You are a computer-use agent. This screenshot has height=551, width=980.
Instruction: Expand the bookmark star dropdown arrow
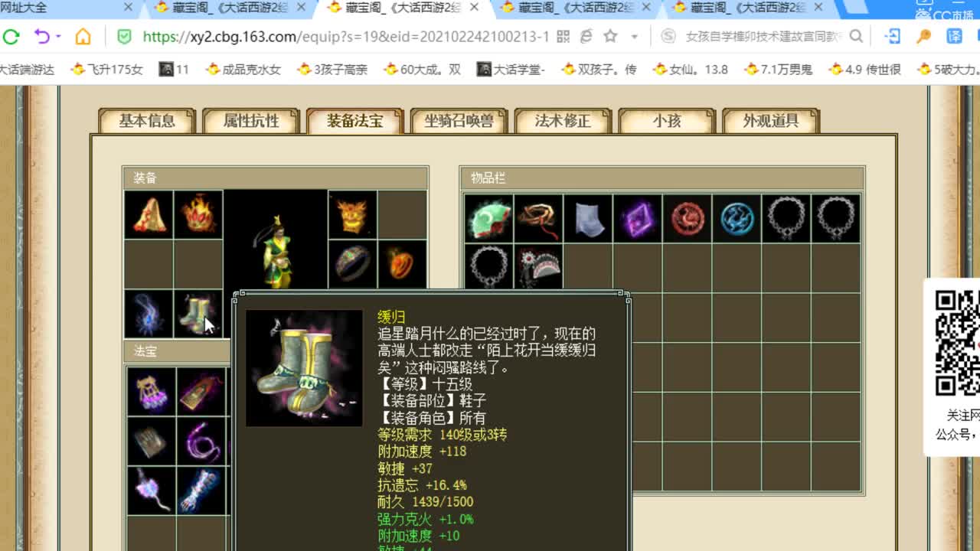click(x=634, y=37)
